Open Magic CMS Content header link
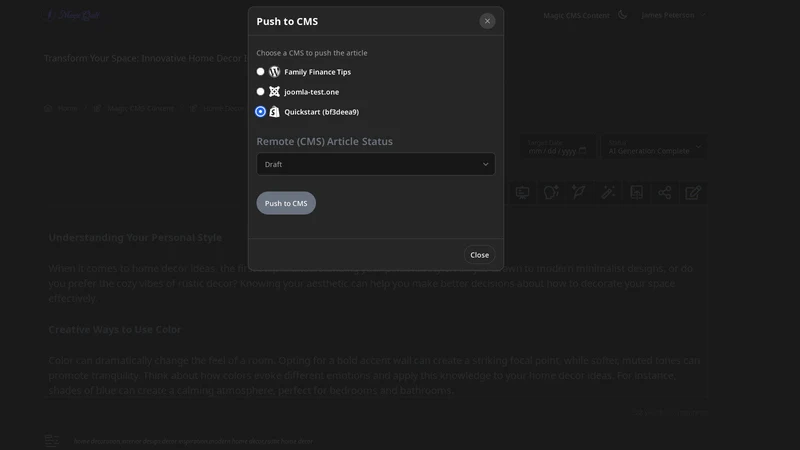Viewport: 800px width, 450px height. [576, 15]
